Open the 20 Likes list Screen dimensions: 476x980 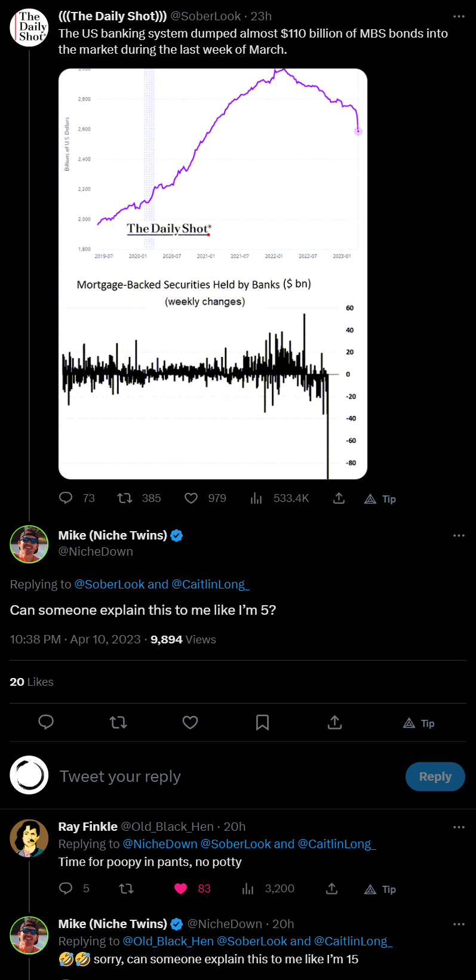(32, 682)
